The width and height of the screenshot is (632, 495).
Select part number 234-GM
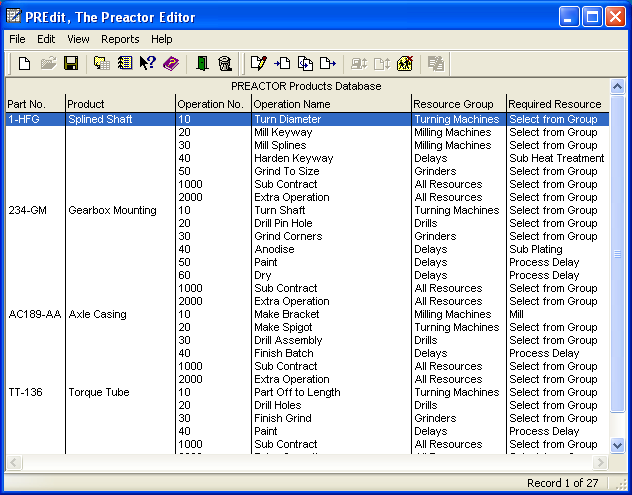pos(27,210)
